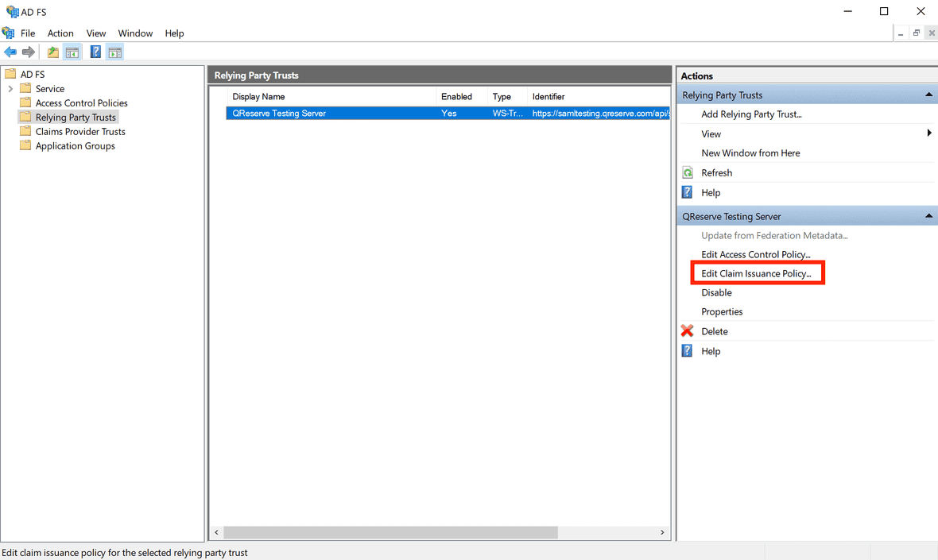Toggle the console tree pane icon

coord(72,52)
